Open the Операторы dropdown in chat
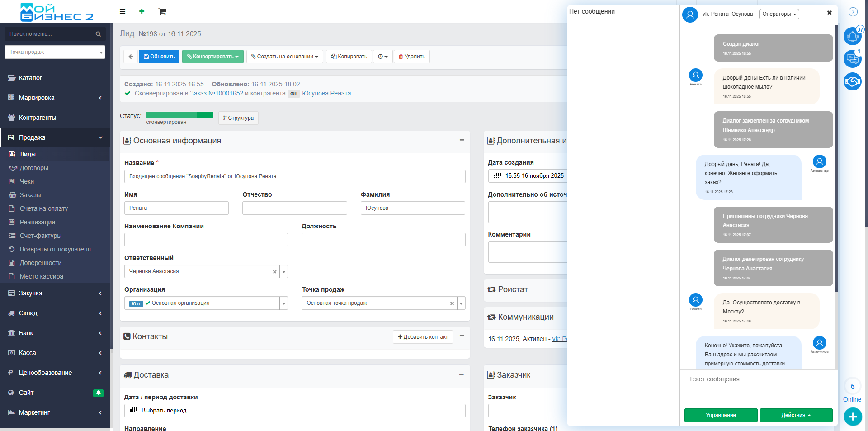868x431 pixels. coord(779,14)
